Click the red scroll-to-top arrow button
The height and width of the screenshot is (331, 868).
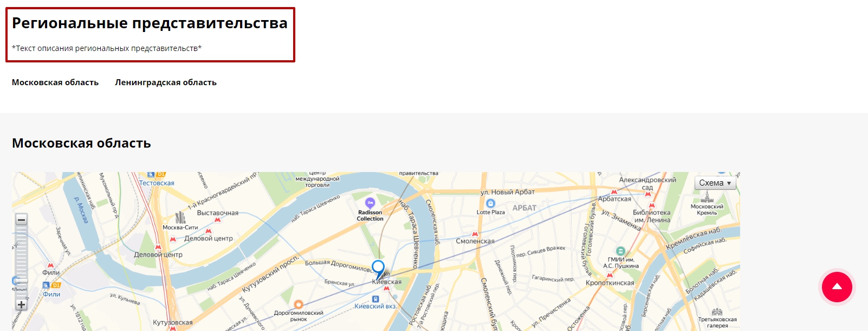click(837, 287)
